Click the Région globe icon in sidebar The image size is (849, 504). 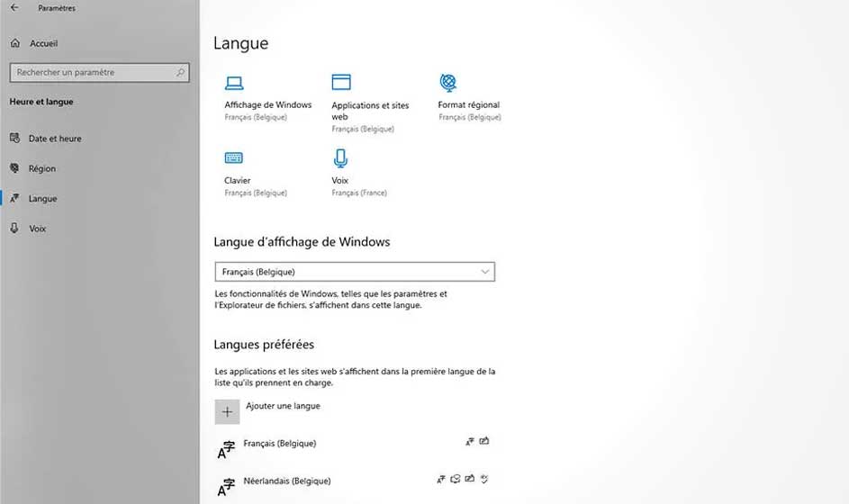pyautogui.click(x=14, y=167)
